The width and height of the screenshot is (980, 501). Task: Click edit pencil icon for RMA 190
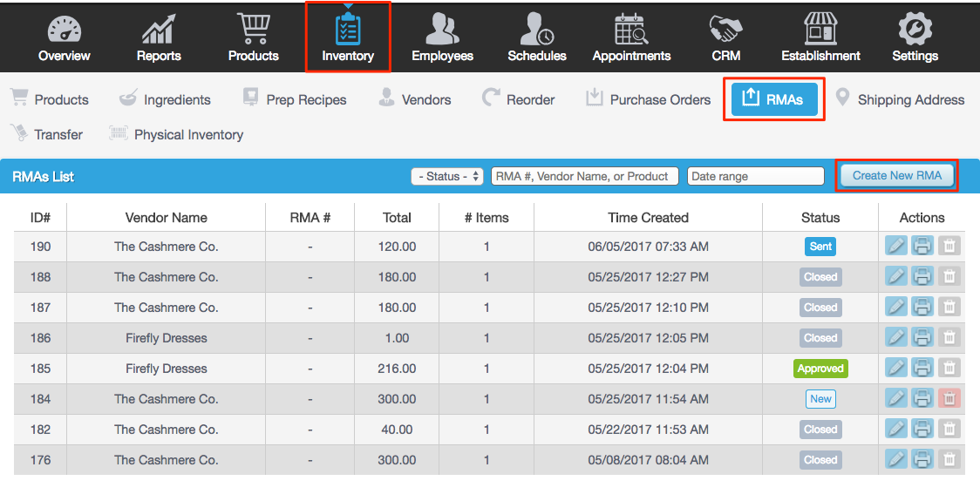pyautogui.click(x=895, y=247)
